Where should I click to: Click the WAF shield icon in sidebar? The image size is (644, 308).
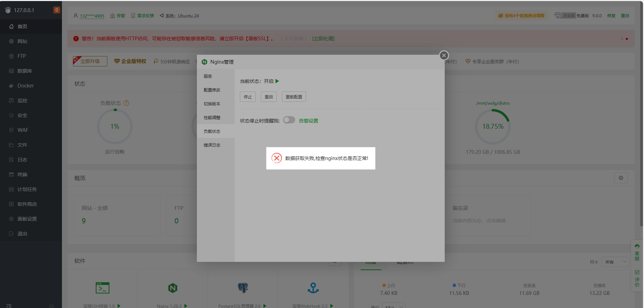(x=11, y=130)
